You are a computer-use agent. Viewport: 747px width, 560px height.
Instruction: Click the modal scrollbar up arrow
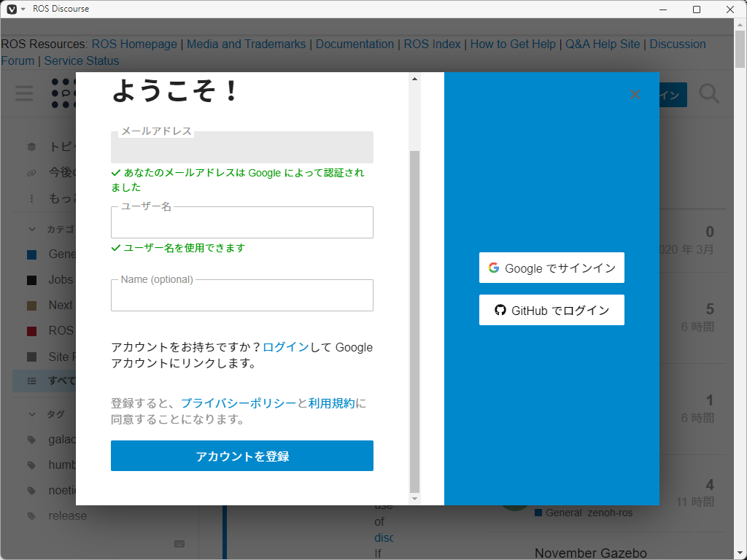point(414,79)
